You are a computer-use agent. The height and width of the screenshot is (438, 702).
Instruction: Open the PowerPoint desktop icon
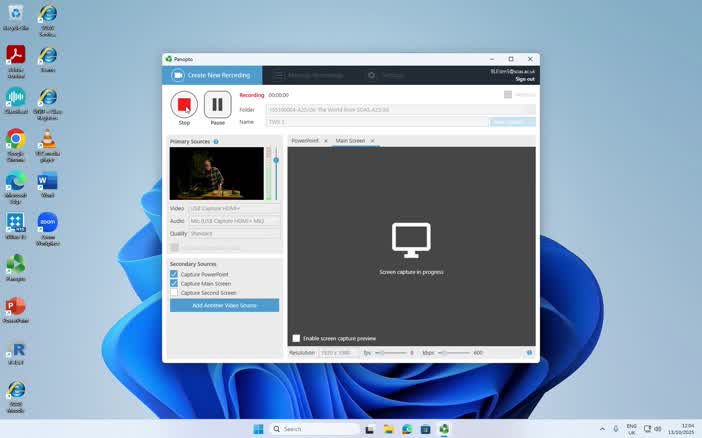pos(16,309)
